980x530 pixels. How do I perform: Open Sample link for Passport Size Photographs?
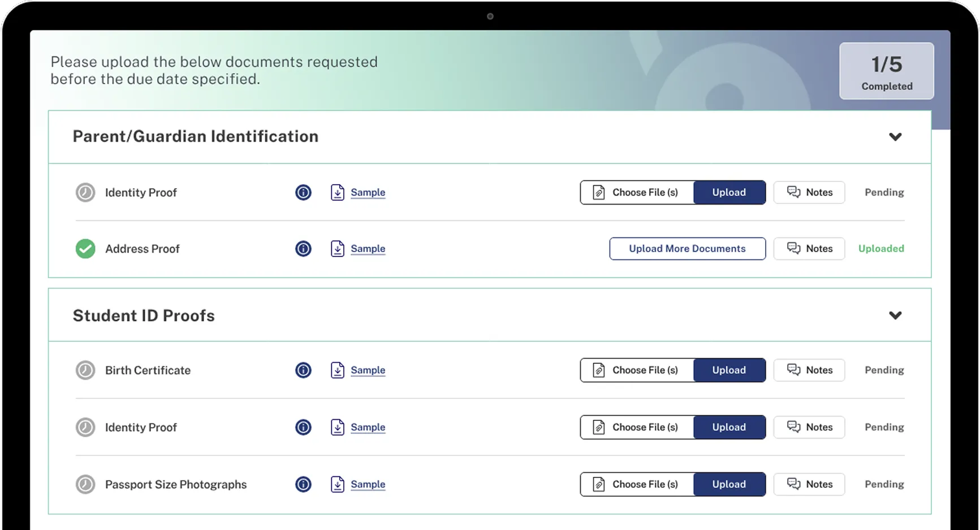coord(368,485)
